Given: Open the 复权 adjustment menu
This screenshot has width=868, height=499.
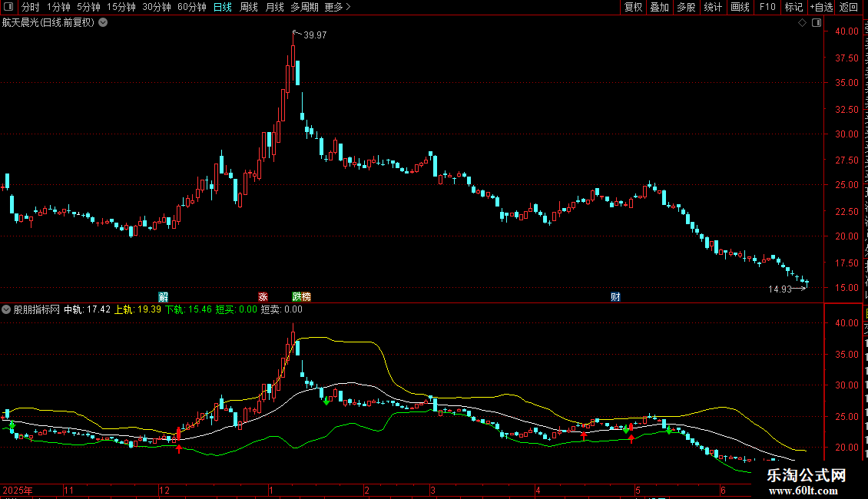Looking at the screenshot, I should pyautogui.click(x=633, y=7).
